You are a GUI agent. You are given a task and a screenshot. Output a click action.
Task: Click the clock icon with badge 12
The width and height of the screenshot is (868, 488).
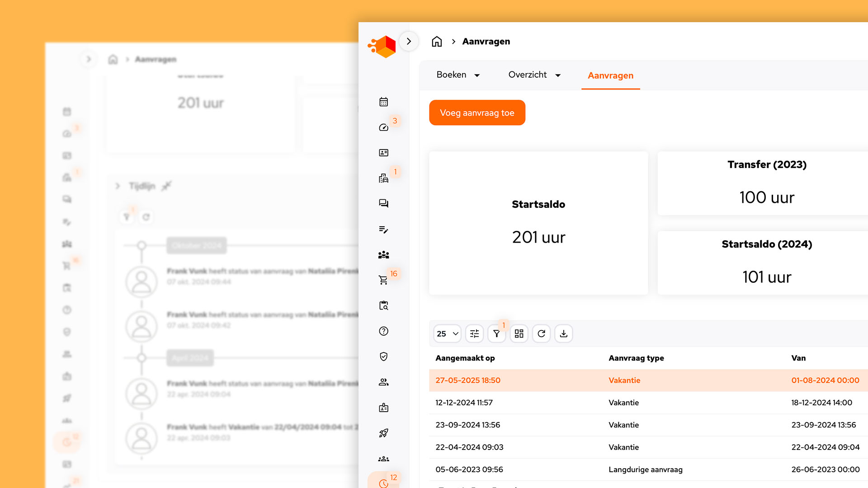(x=383, y=483)
